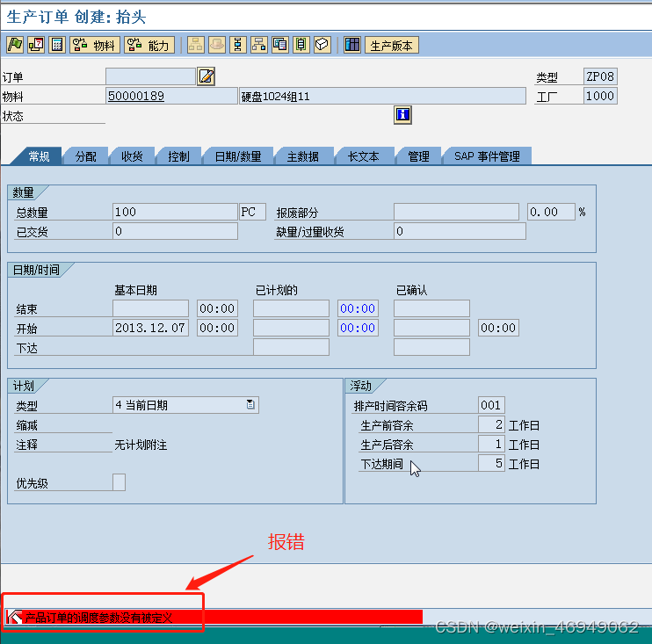Check 物料 availability button
This screenshot has height=644, width=652.
tap(95, 45)
